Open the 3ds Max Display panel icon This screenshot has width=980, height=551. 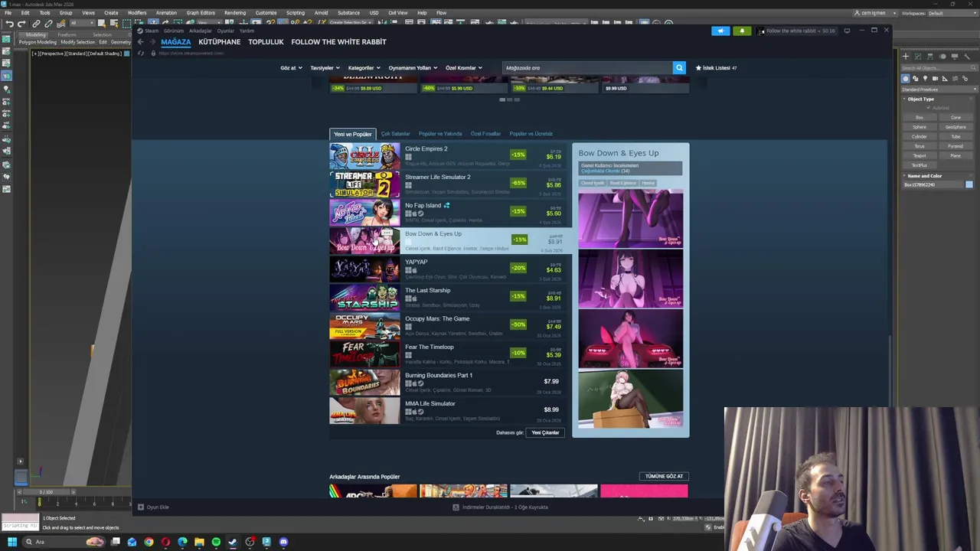click(955, 56)
